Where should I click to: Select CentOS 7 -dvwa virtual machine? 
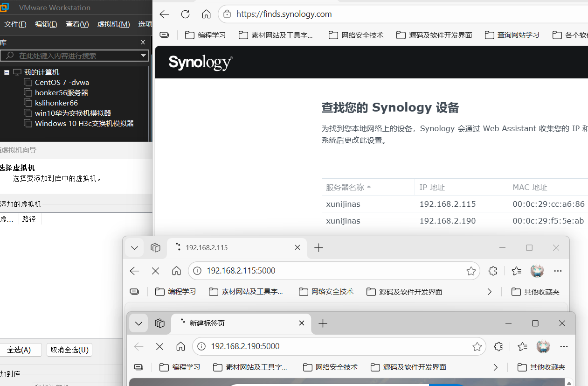point(62,83)
